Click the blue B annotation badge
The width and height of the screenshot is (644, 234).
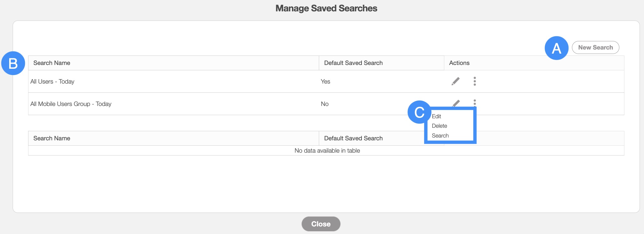(13, 63)
